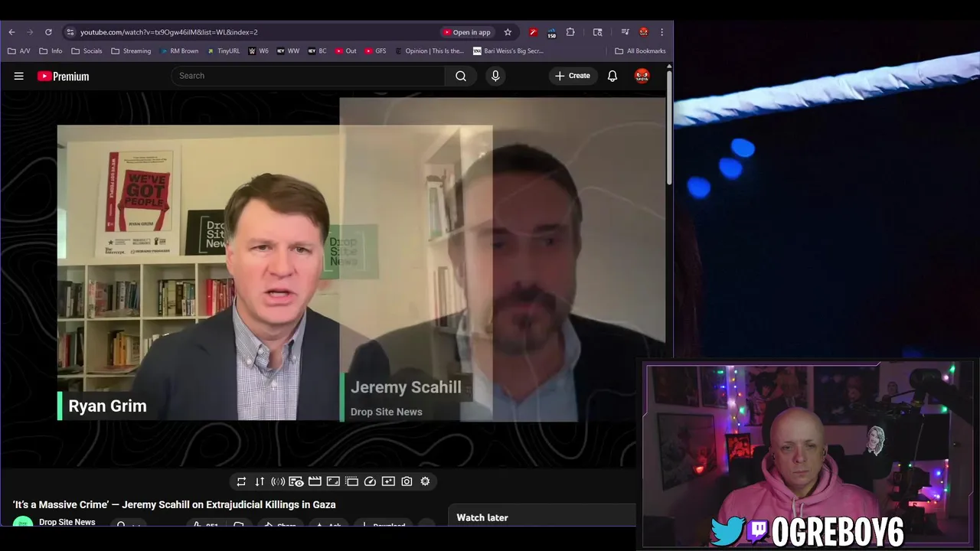
Task: Open the TinyURL bookmark
Action: 223,51
